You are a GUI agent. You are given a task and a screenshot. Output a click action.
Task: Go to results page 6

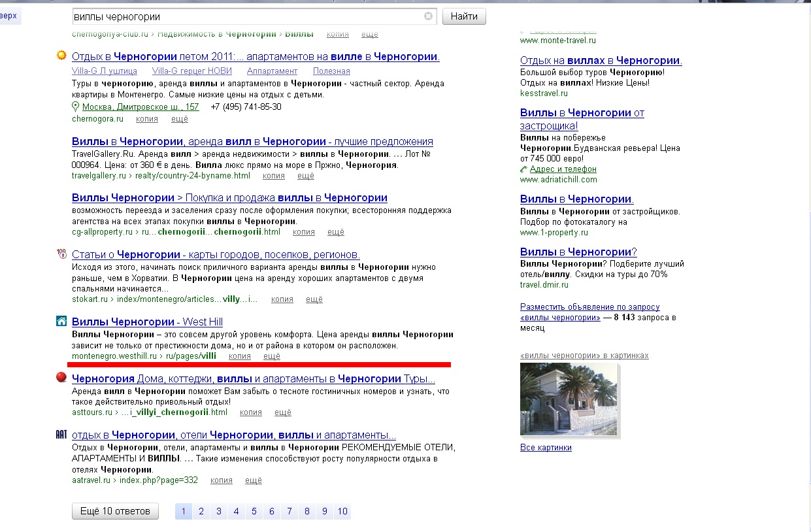point(272,511)
